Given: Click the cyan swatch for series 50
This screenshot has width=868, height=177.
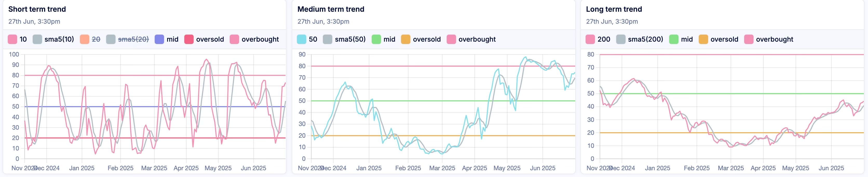Looking at the screenshot, I should 302,39.
